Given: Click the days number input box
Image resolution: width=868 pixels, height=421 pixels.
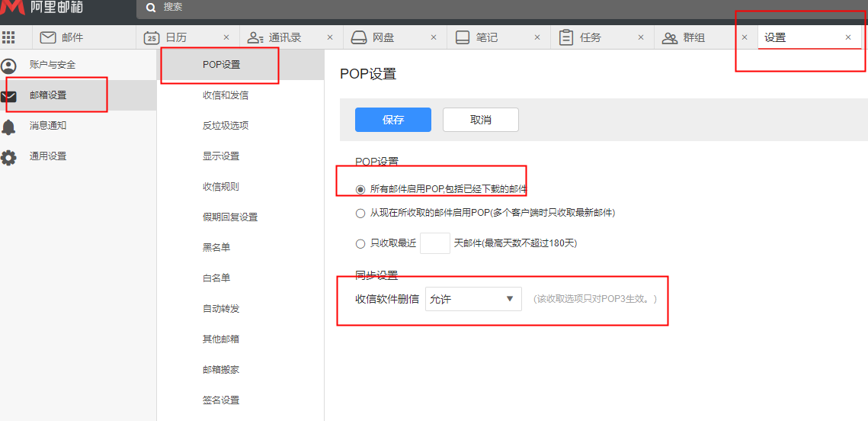Looking at the screenshot, I should [x=434, y=243].
